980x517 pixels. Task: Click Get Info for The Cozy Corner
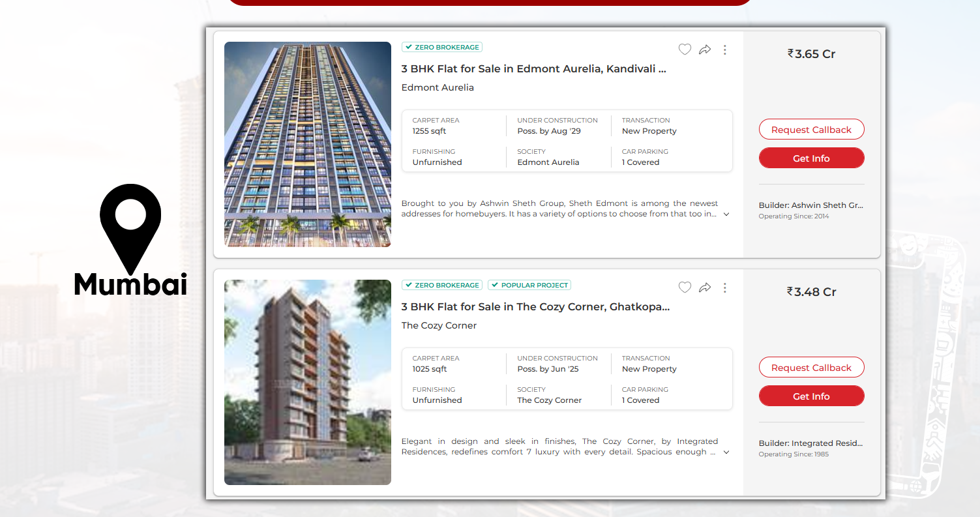(x=811, y=396)
